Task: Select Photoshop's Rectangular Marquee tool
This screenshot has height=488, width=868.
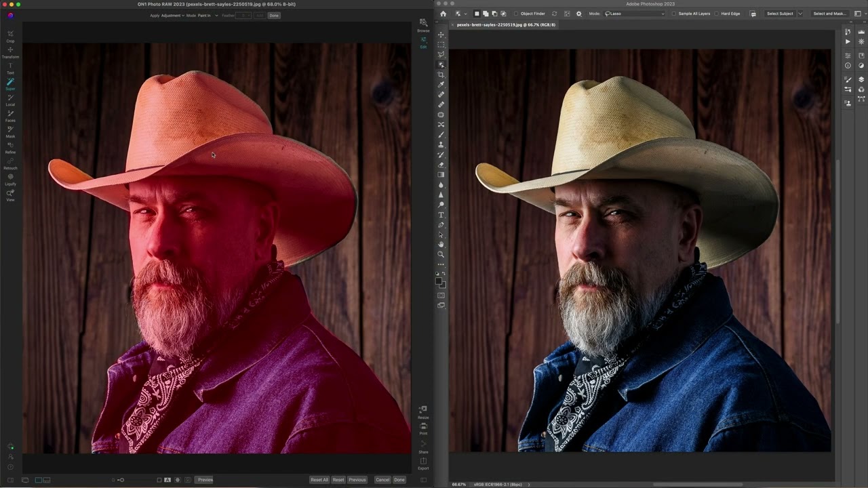Action: 441,45
